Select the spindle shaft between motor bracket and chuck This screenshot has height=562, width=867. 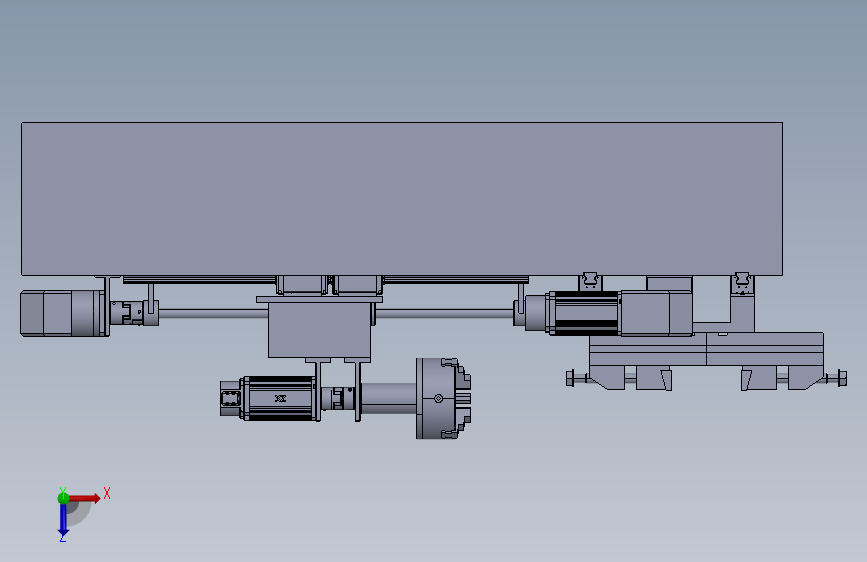pos(389,398)
